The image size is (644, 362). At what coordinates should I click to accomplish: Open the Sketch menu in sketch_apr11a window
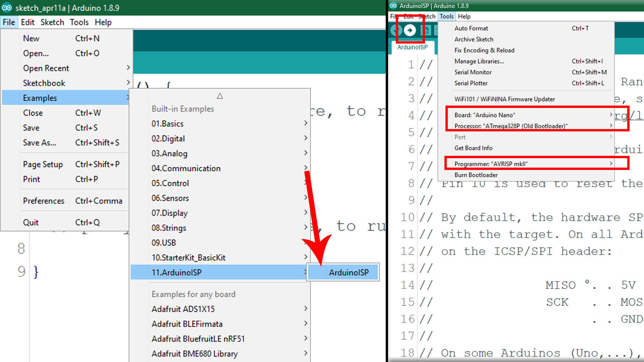pos(52,22)
